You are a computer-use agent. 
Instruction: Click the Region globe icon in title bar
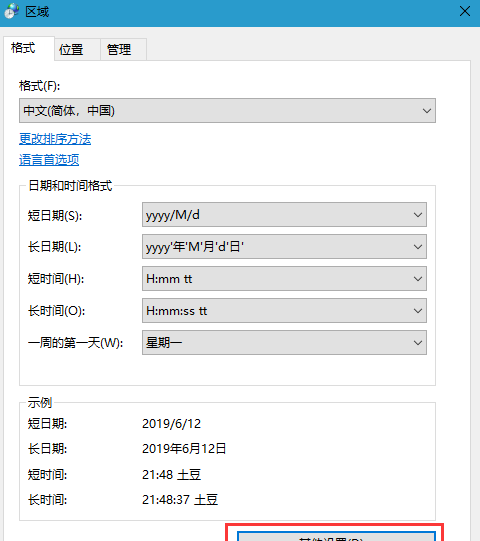[12, 11]
